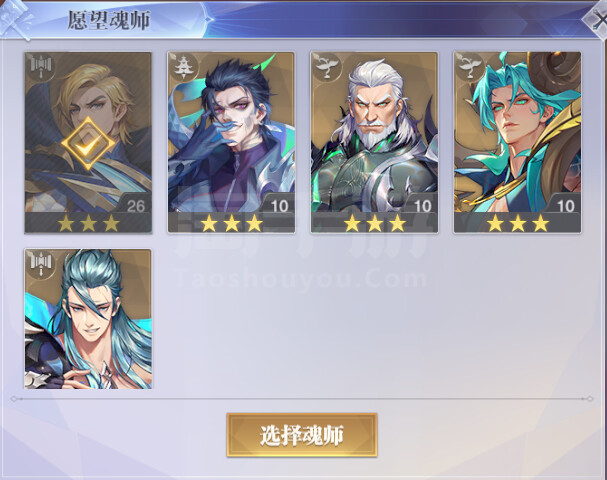
Task: Click three-star rating under white-bearded hero
Action: pyautogui.click(x=374, y=223)
